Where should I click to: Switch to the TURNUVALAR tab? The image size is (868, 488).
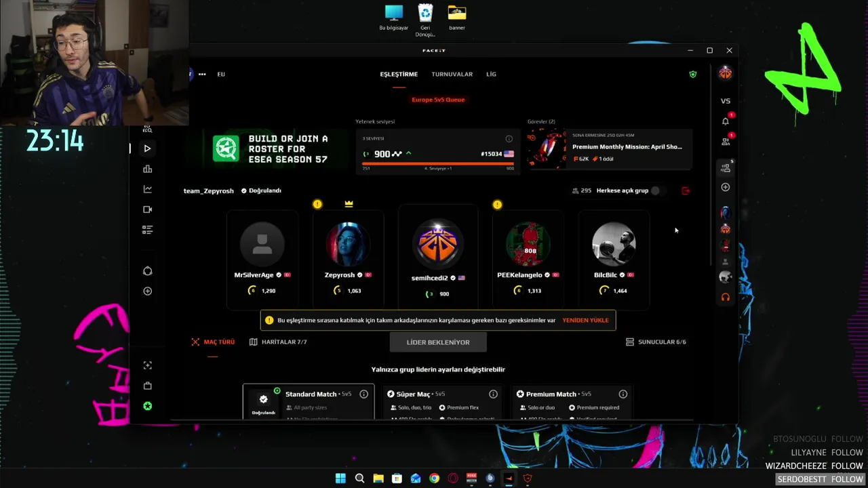click(452, 74)
